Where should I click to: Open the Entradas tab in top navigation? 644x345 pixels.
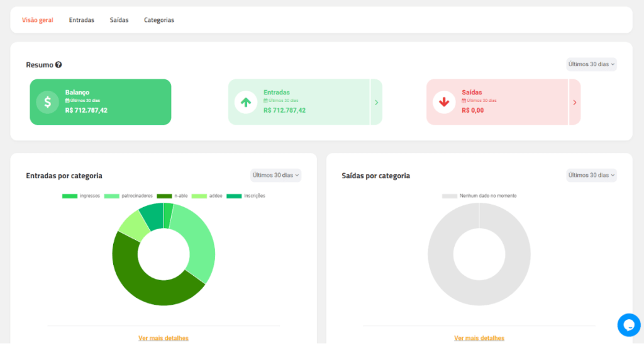[82, 20]
